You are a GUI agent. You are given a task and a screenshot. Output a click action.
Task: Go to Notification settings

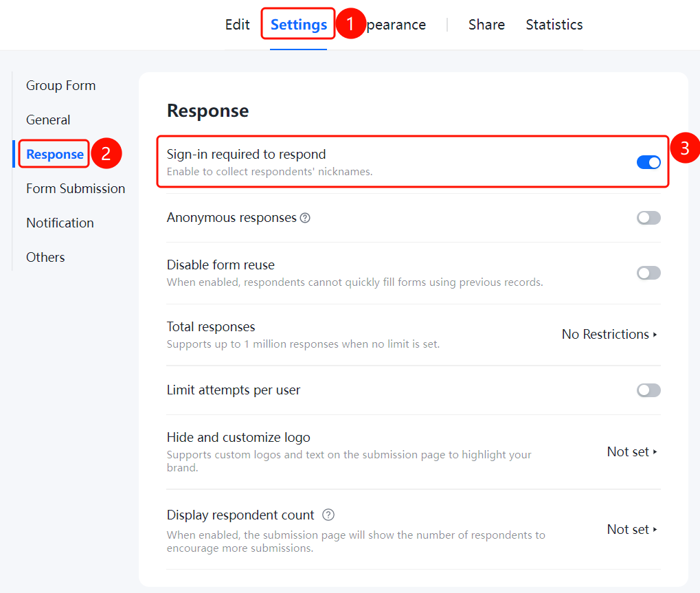60,223
